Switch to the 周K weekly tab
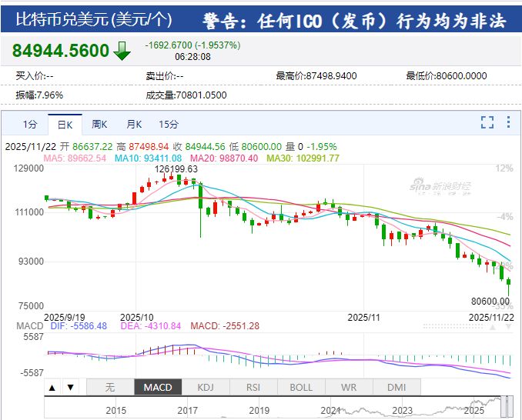This screenshot has width=522, height=420. tap(99, 124)
